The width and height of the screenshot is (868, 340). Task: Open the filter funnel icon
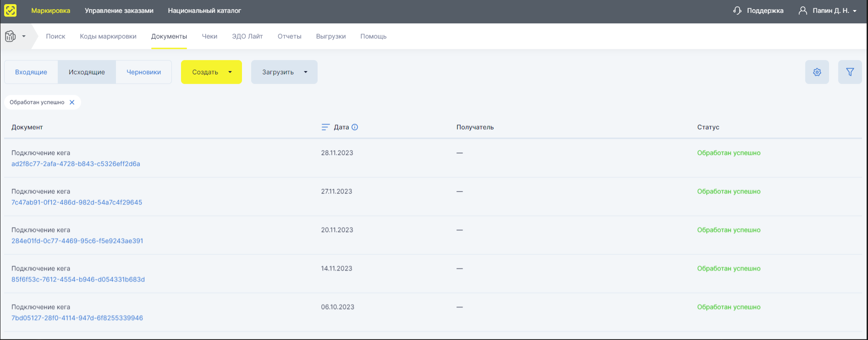[x=850, y=72]
